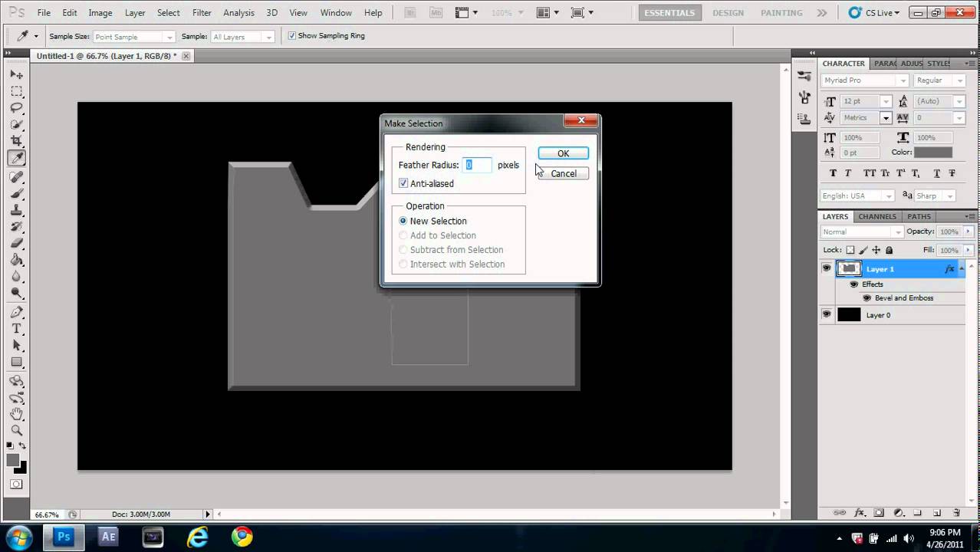Select the Eraser tool
The height and width of the screenshot is (552, 980).
click(17, 243)
